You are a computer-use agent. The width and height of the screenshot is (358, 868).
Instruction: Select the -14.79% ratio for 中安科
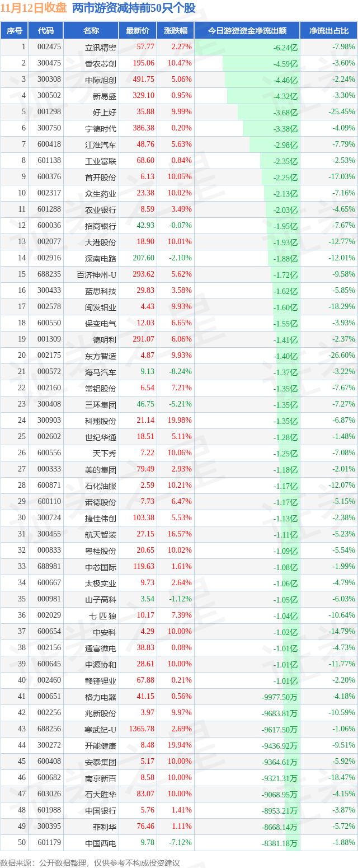click(x=343, y=631)
